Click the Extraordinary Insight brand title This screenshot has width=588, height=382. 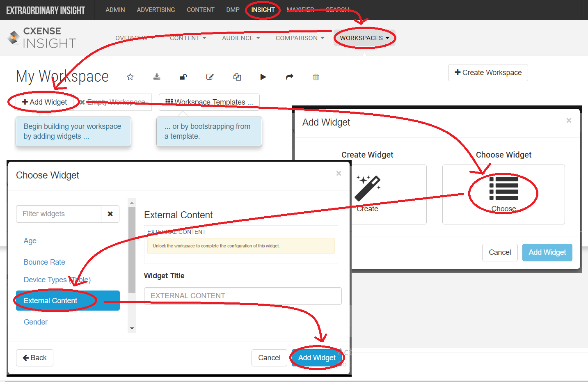click(x=46, y=10)
